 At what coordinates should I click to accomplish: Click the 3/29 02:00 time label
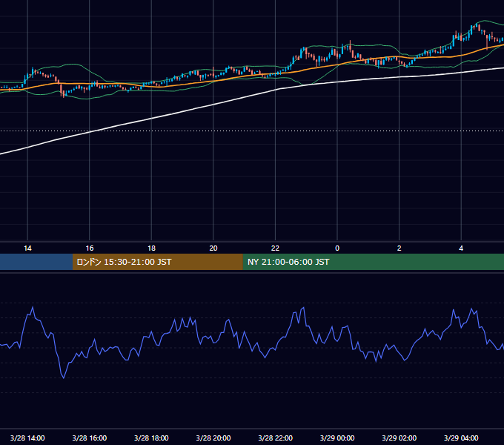pos(399,438)
